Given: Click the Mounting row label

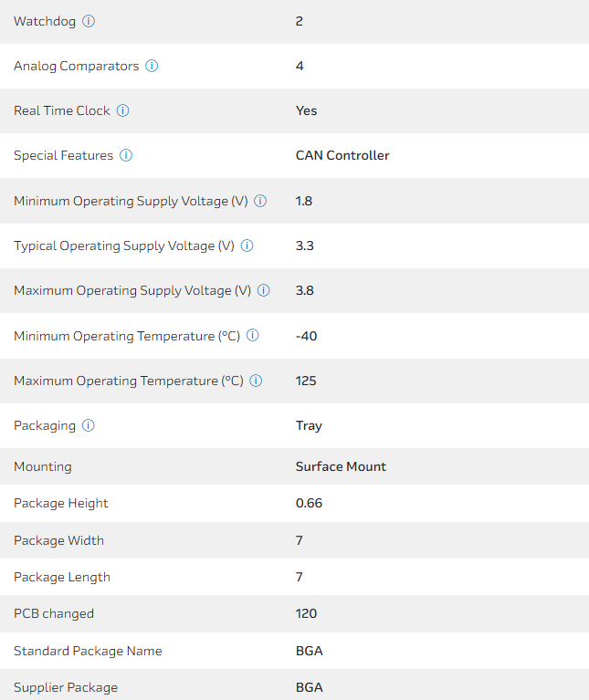Looking at the screenshot, I should click(43, 466).
